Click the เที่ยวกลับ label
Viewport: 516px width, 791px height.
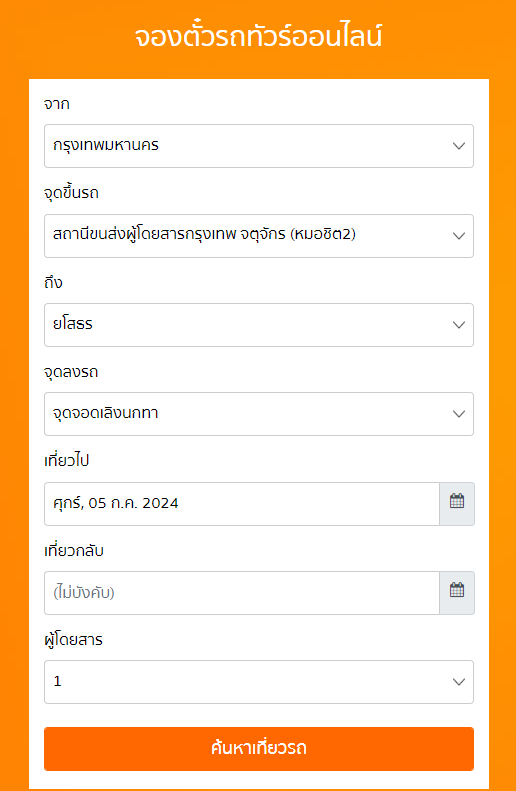(x=74, y=550)
